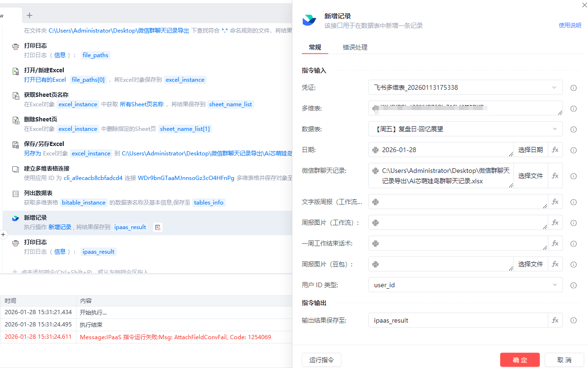Open the 使用说明 help link
This screenshot has width=588, height=368.
(570, 26)
